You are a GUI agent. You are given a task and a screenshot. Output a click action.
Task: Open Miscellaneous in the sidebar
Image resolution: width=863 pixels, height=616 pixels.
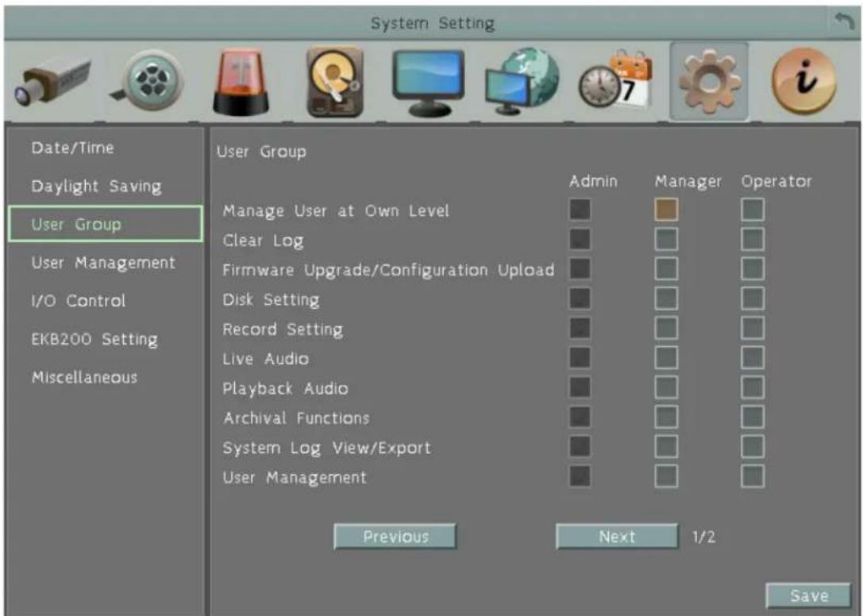click(84, 378)
